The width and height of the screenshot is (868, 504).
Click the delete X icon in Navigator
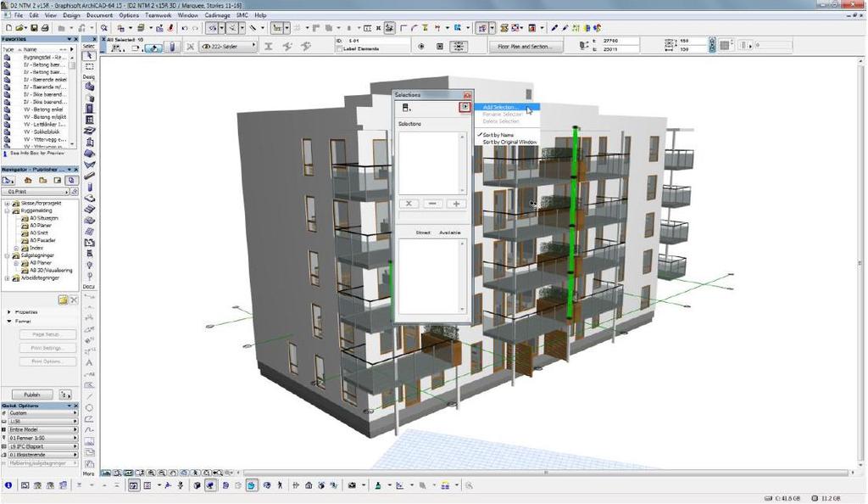pos(74,300)
